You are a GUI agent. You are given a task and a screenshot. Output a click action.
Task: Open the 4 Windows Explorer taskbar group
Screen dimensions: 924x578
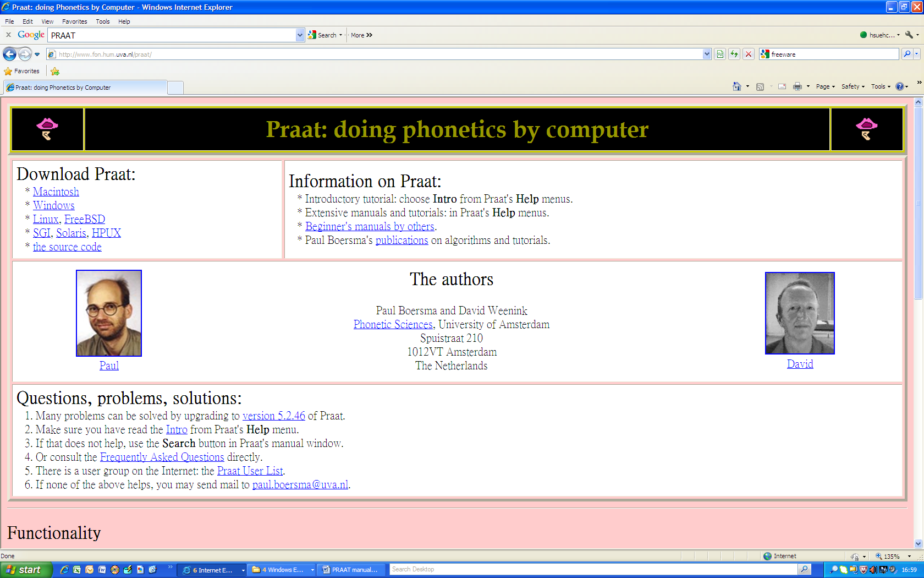[x=283, y=570]
